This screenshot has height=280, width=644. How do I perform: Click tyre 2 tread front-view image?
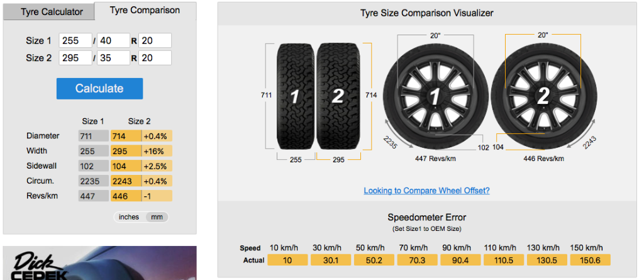338,96
